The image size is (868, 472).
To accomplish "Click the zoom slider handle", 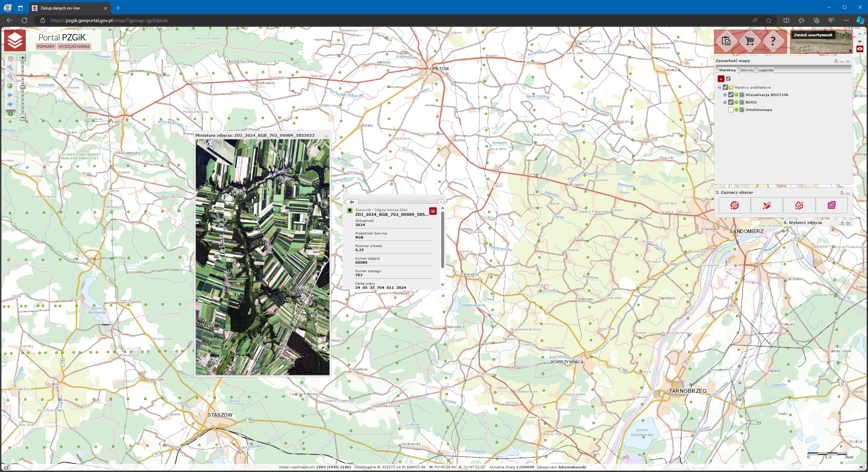I will [x=23, y=87].
